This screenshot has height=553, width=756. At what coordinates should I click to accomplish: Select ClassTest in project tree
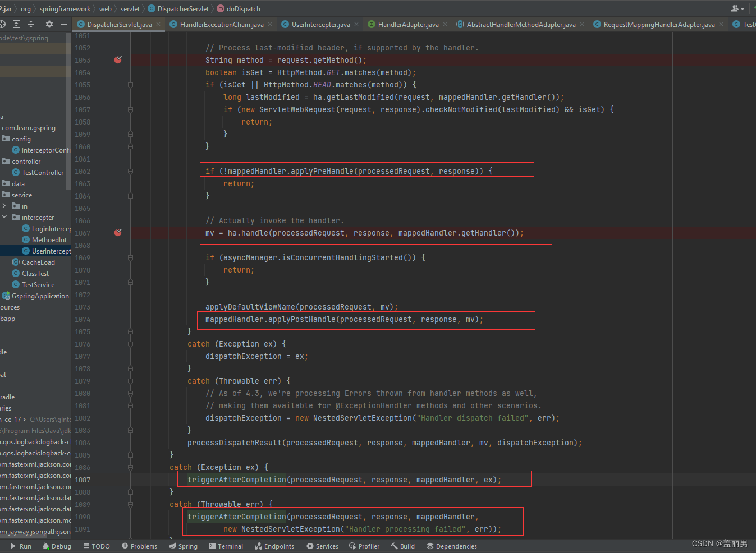point(31,273)
